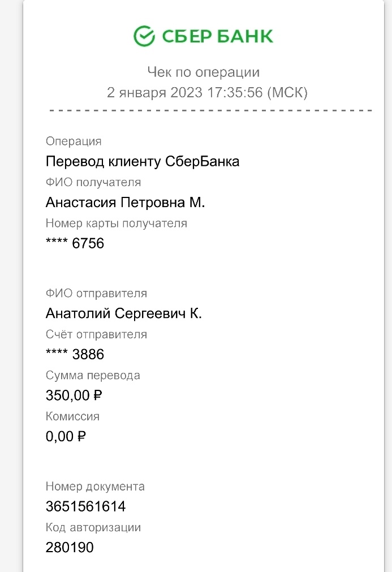The image size is (392, 572).
Task: Click the ФИО получателя label
Action: (x=93, y=182)
